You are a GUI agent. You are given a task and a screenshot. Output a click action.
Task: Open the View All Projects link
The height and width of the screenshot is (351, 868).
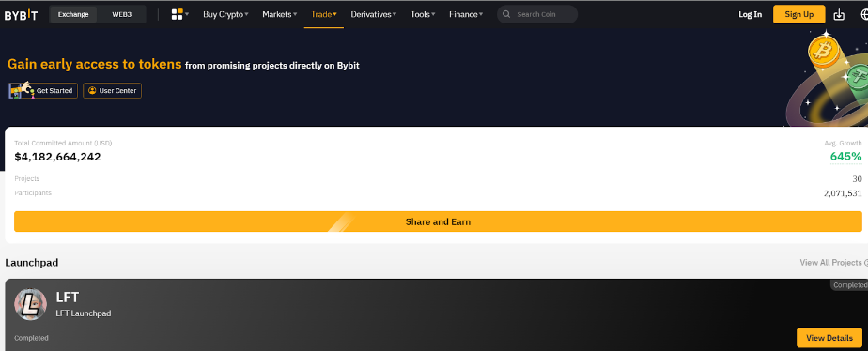tap(833, 263)
